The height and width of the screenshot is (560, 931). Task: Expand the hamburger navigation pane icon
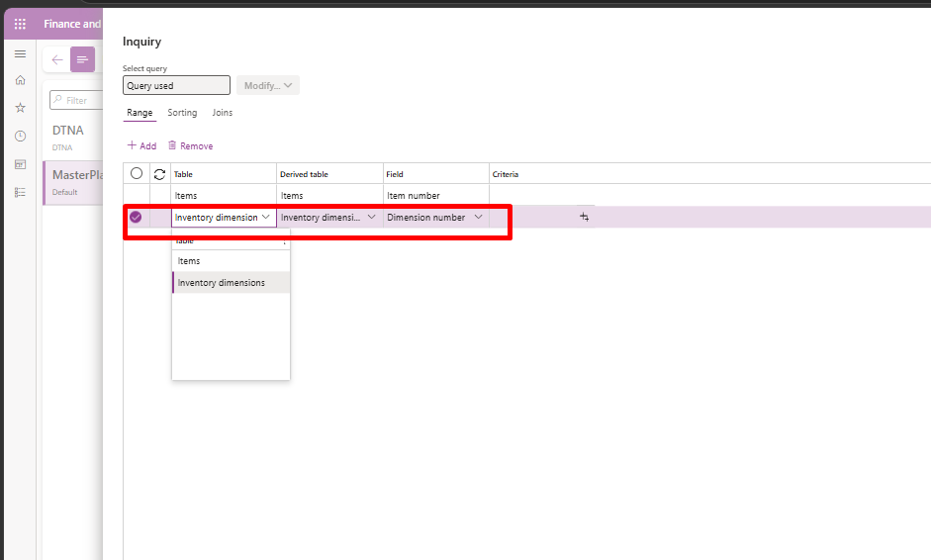tap(20, 54)
